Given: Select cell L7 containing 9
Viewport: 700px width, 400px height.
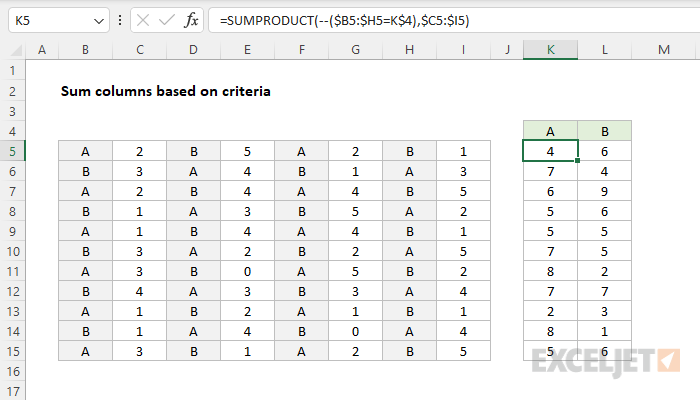Looking at the screenshot, I should click(604, 191).
